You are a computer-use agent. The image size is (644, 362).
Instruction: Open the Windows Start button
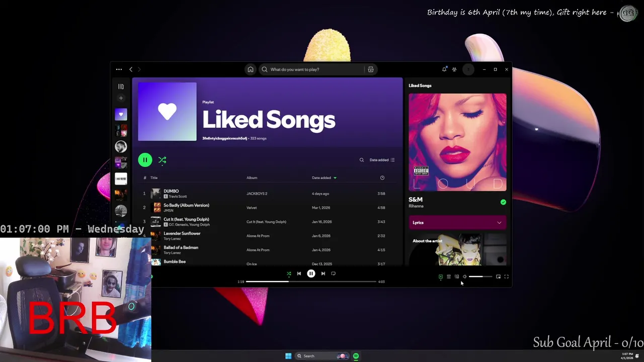pyautogui.click(x=288, y=356)
